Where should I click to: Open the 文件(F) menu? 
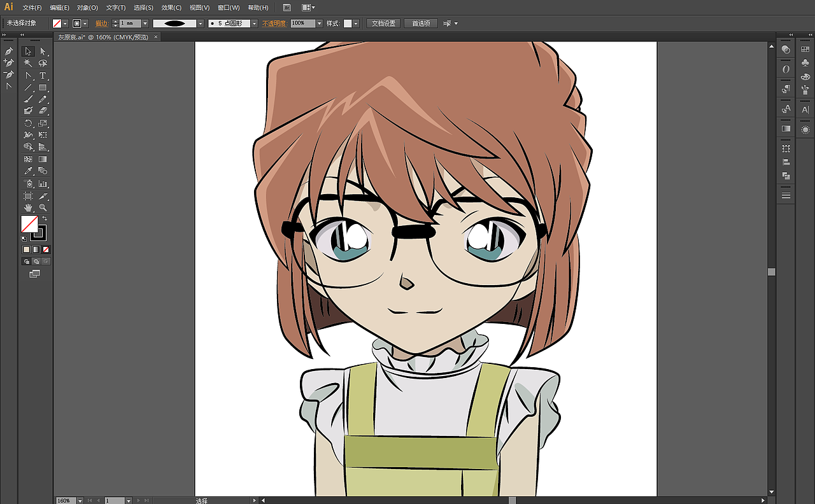(x=32, y=8)
